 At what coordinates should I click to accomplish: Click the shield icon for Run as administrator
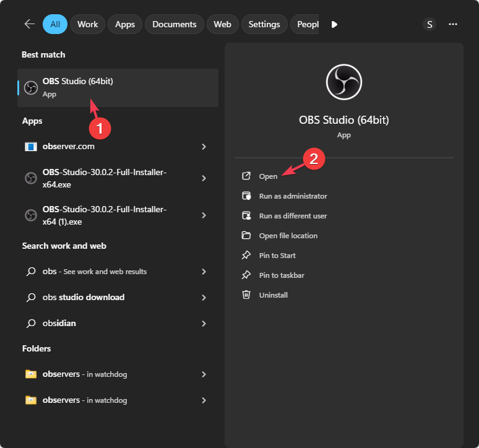(246, 196)
